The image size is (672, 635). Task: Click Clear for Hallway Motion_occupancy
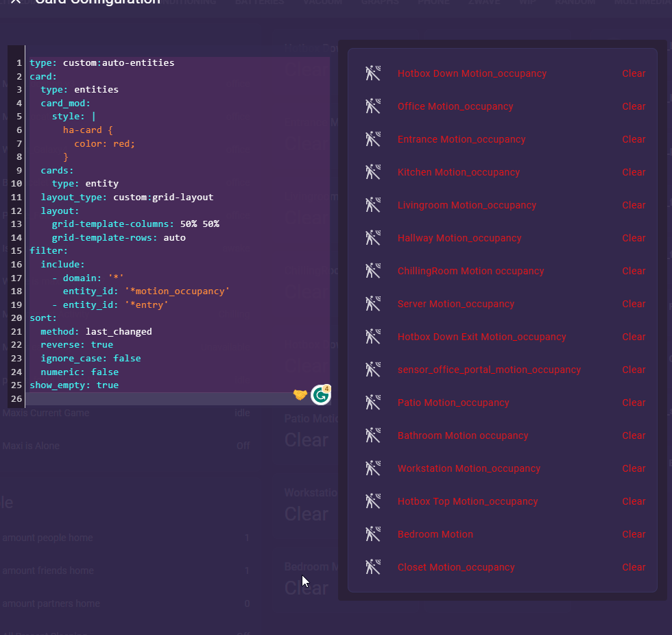coord(633,237)
